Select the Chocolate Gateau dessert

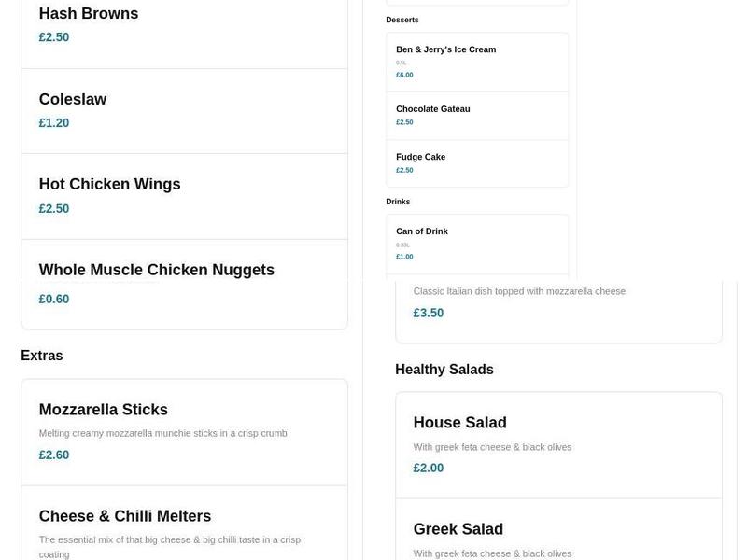pyautogui.click(x=432, y=109)
